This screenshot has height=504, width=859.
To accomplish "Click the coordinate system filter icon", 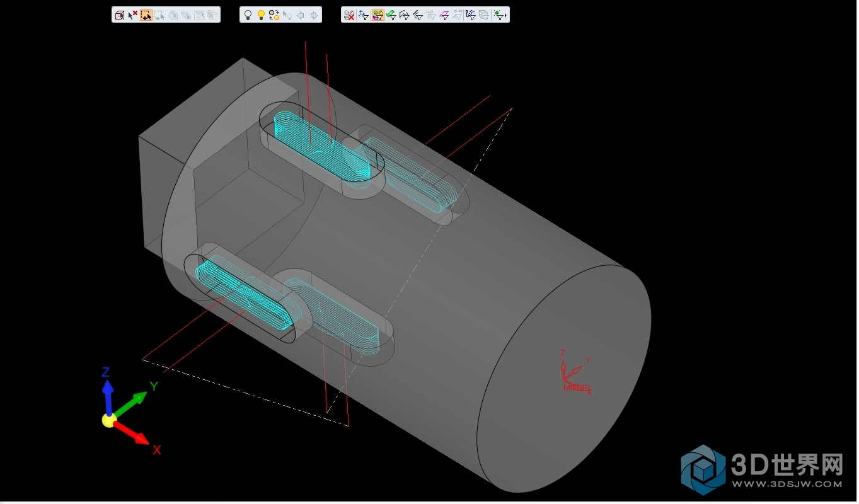I will [x=364, y=15].
